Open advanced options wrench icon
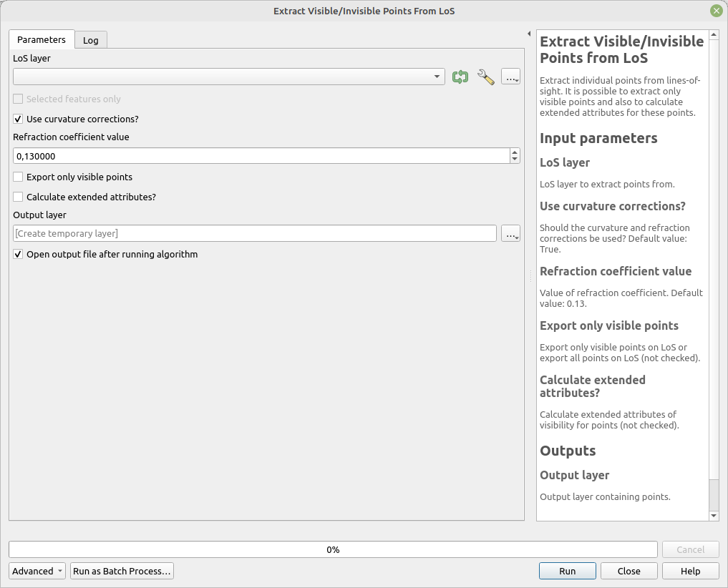The width and height of the screenshot is (728, 588). point(485,77)
